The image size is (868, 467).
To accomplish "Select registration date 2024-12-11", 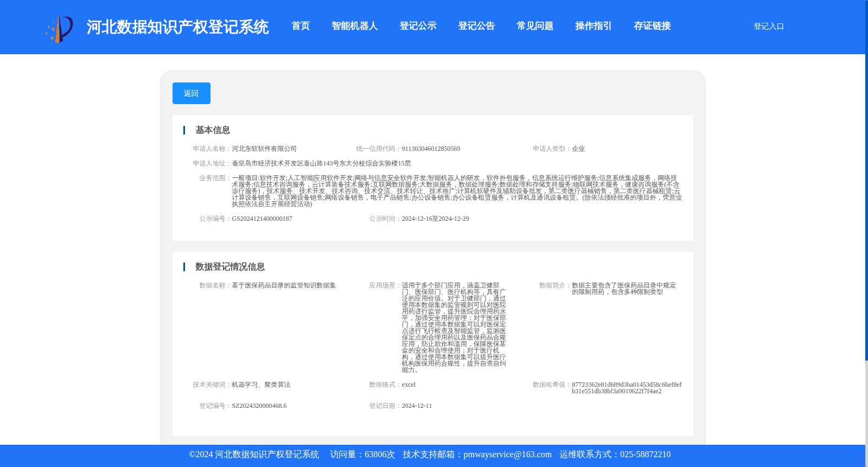I will (x=417, y=406).
